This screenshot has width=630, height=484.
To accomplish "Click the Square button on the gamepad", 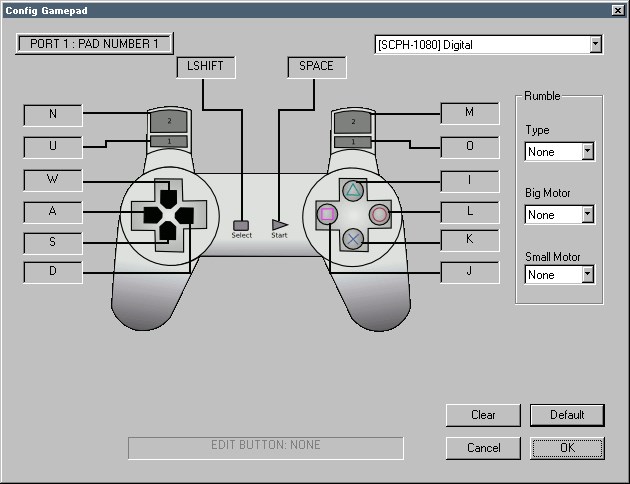I will click(327, 214).
